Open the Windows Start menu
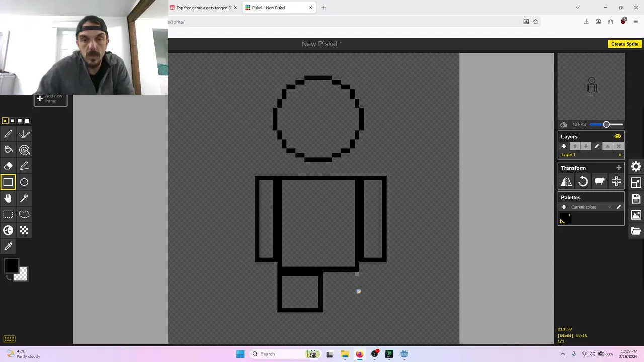Viewport: 644px width, 362px height. pyautogui.click(x=240, y=354)
